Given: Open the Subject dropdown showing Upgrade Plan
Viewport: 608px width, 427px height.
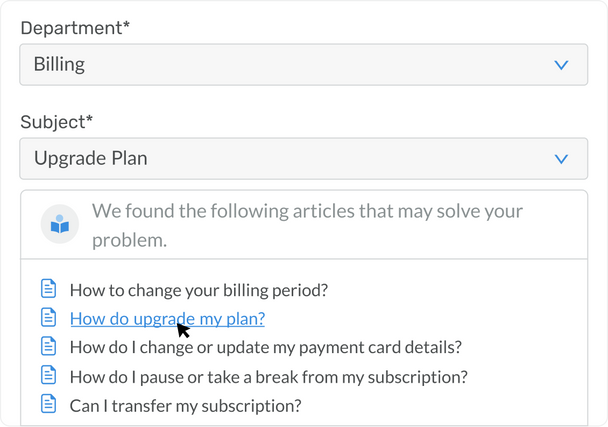Looking at the screenshot, I should pyautogui.click(x=304, y=159).
